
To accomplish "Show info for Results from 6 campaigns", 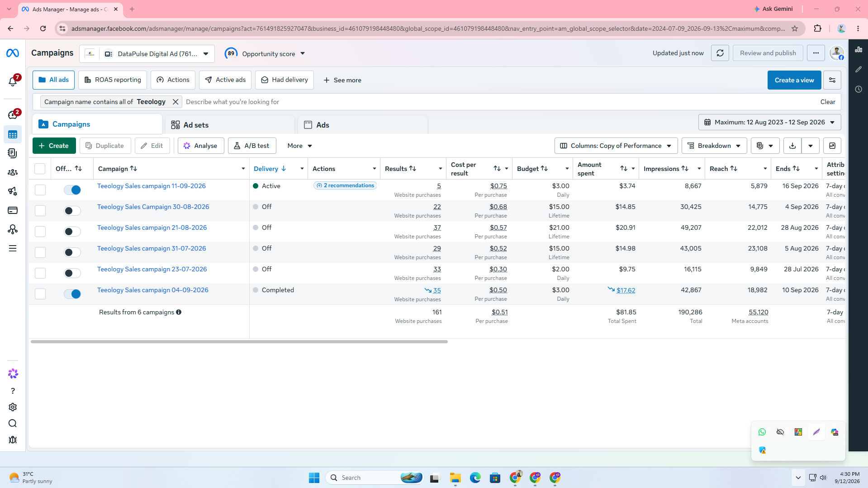I will [179, 312].
